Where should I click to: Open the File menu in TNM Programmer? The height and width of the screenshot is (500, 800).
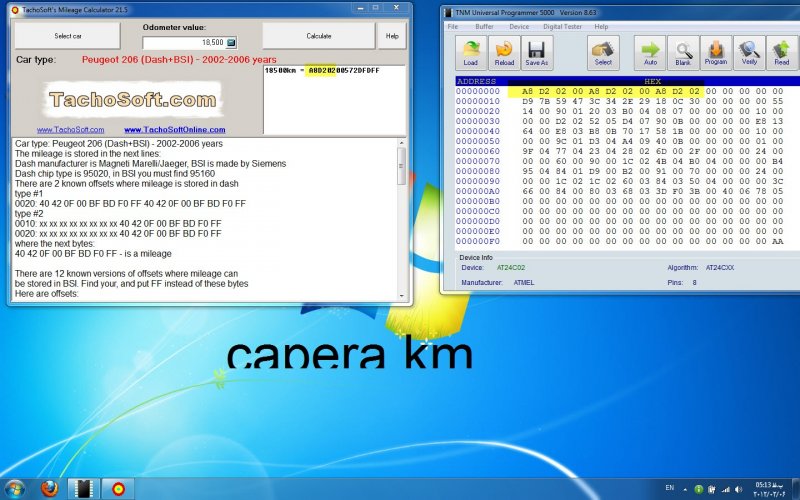click(x=452, y=27)
